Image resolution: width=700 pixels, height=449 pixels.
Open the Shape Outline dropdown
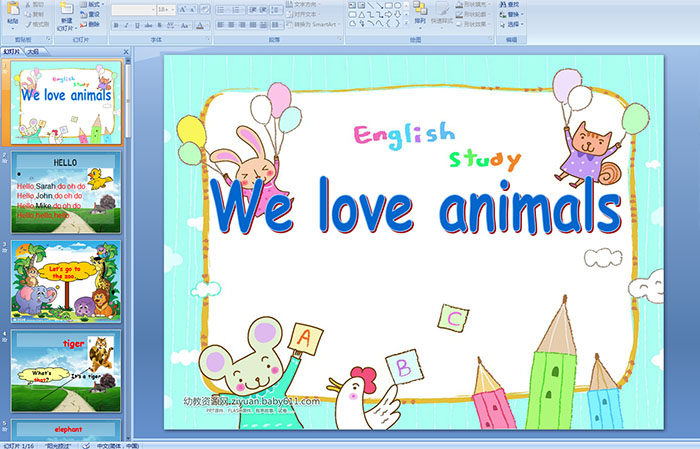[x=473, y=14]
